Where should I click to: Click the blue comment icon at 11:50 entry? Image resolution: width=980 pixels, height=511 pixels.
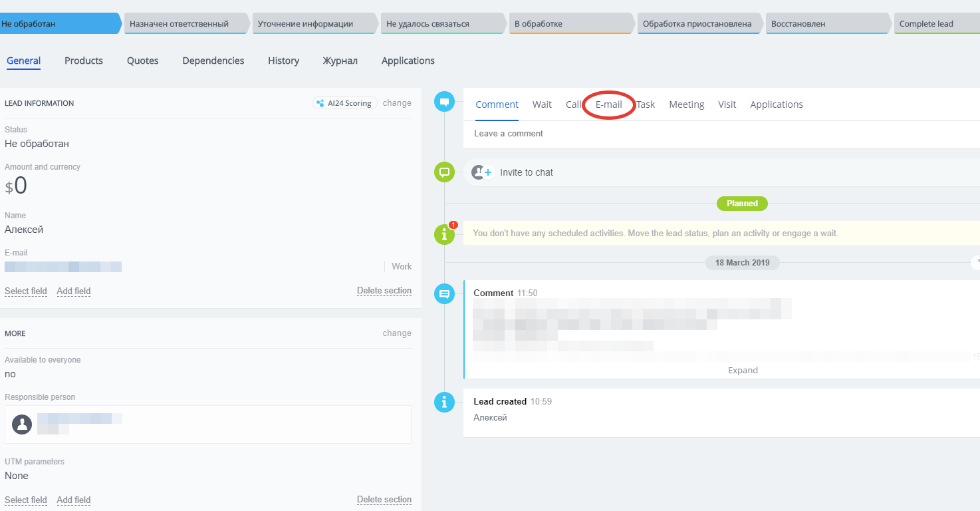click(444, 293)
